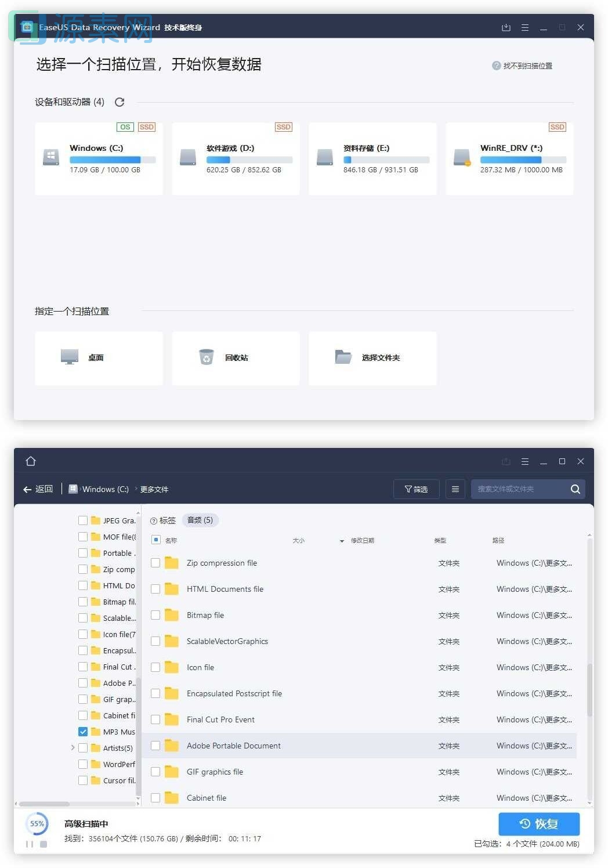Open the sort dropdown next to 大小 column
The height and width of the screenshot is (868, 608).
click(342, 540)
